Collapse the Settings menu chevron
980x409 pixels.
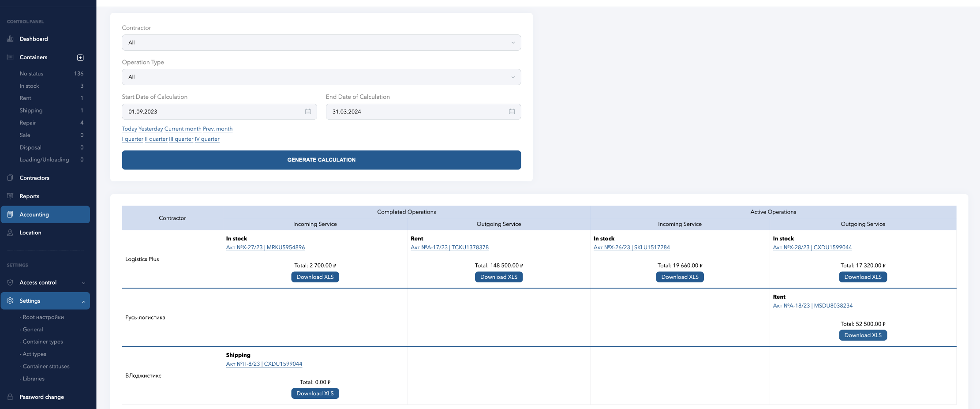[x=84, y=301]
